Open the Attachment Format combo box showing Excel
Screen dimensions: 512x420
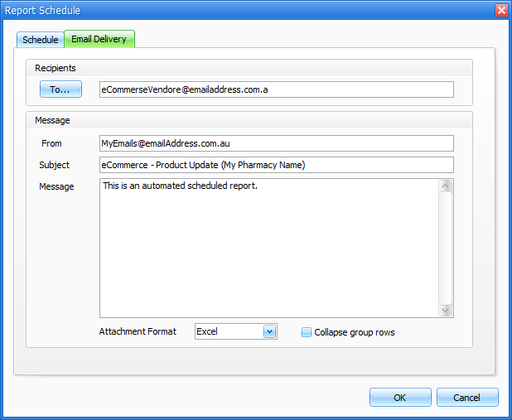point(228,331)
